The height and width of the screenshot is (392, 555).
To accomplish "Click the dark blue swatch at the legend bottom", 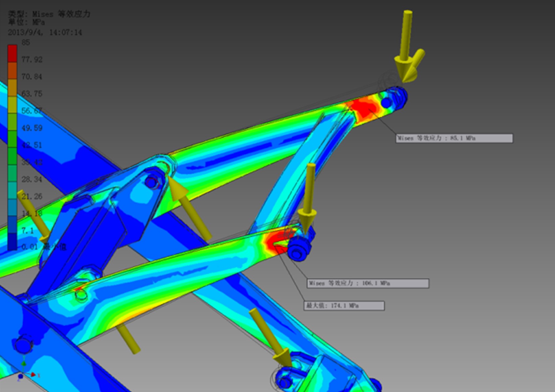I will [x=12, y=242].
